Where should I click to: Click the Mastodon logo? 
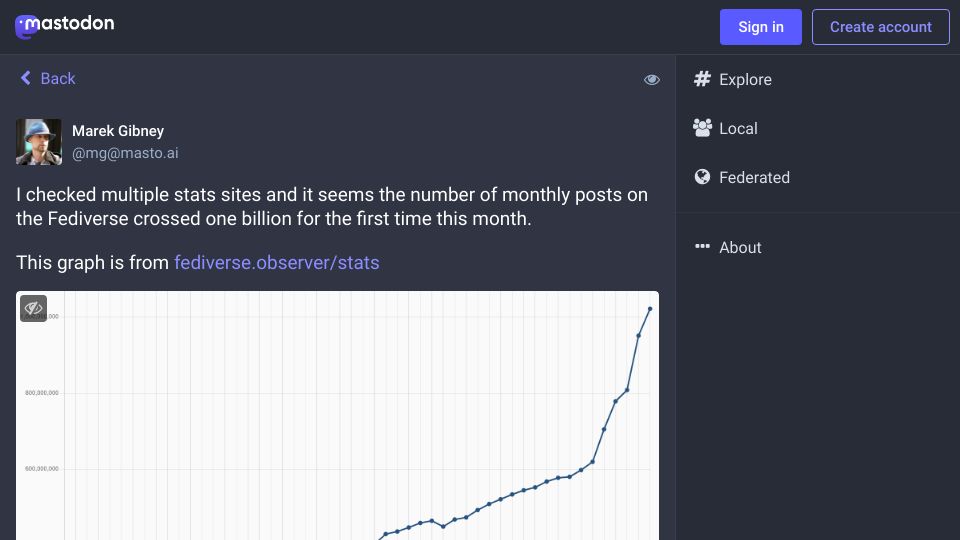(64, 26)
